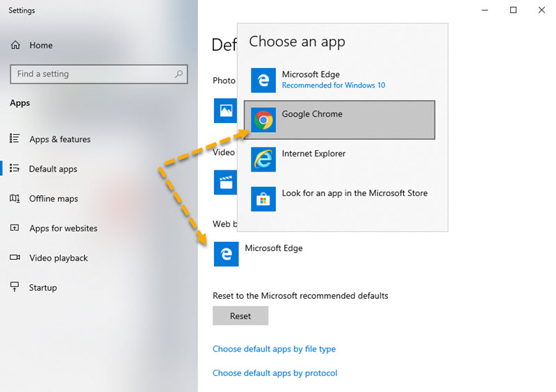Pick Internet Explorer from the list
The width and height of the screenshot is (556, 392).
[x=339, y=159]
